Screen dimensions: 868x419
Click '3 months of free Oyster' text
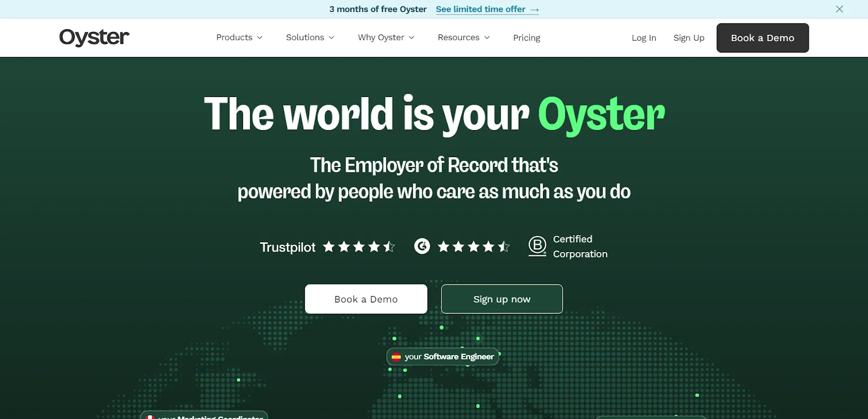(378, 9)
